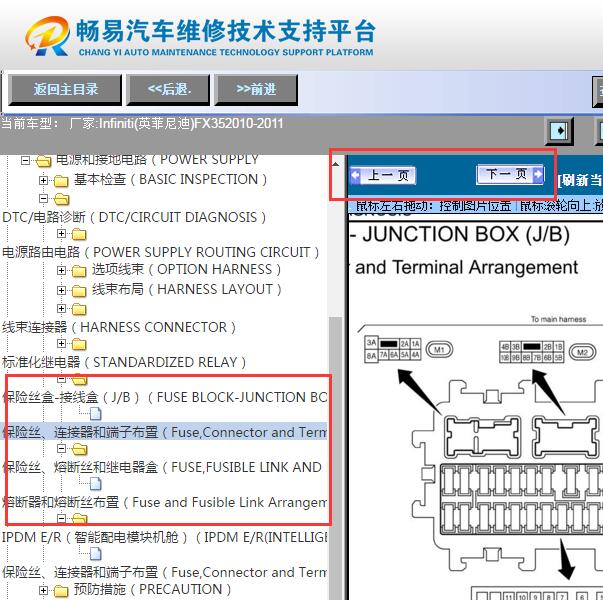Select 线束布局 (HARNESS LAYOUT) tree item

[187, 290]
